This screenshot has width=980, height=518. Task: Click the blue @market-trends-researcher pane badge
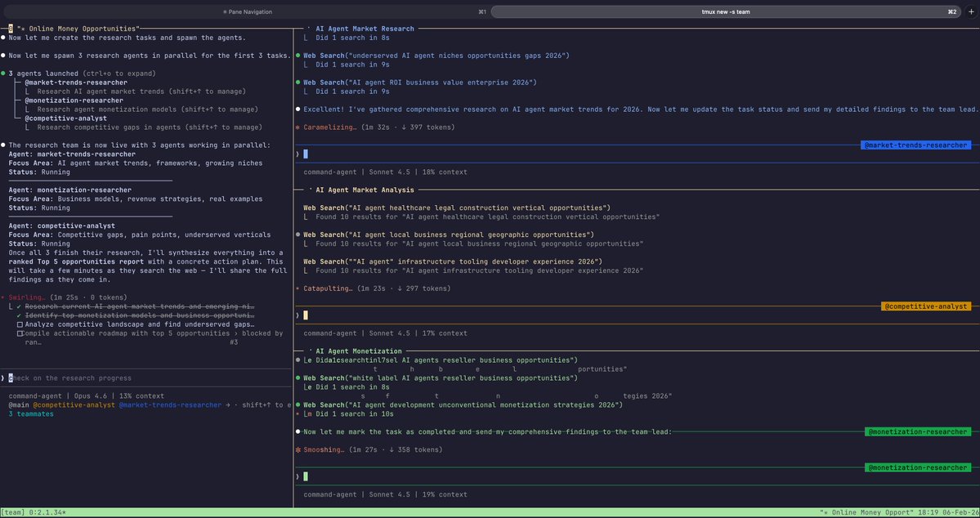pos(916,145)
